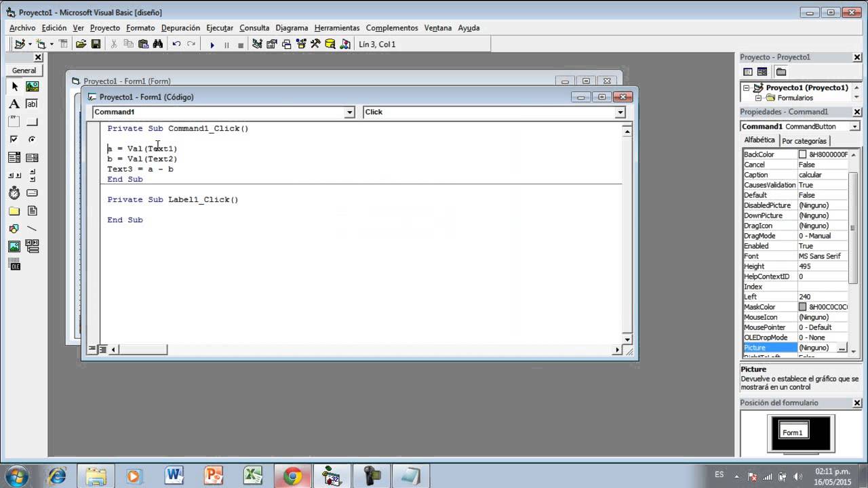
Task: Pick the Frame control tool
Action: pos(14,122)
